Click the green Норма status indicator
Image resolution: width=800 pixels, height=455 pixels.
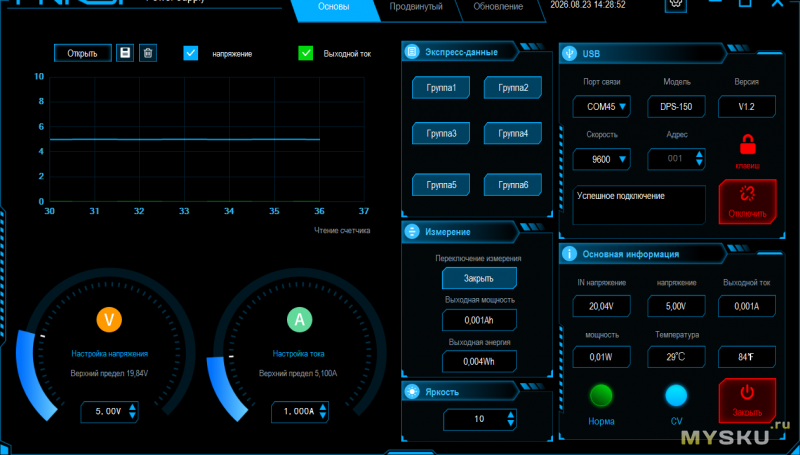coord(601,395)
